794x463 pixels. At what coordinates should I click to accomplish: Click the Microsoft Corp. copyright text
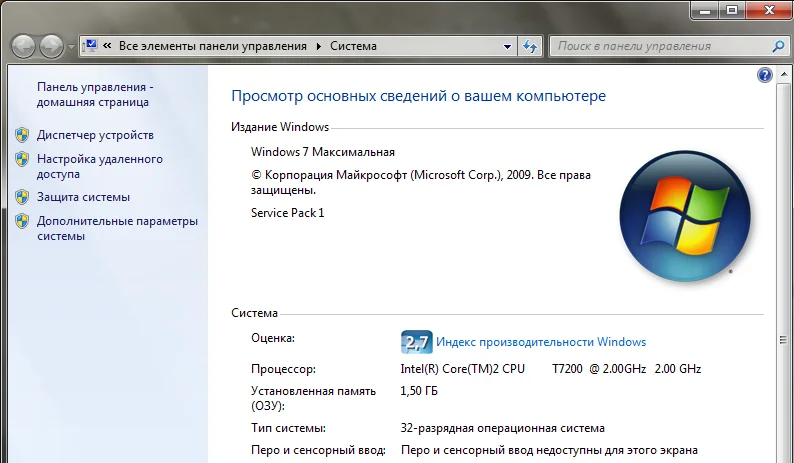[421, 182]
